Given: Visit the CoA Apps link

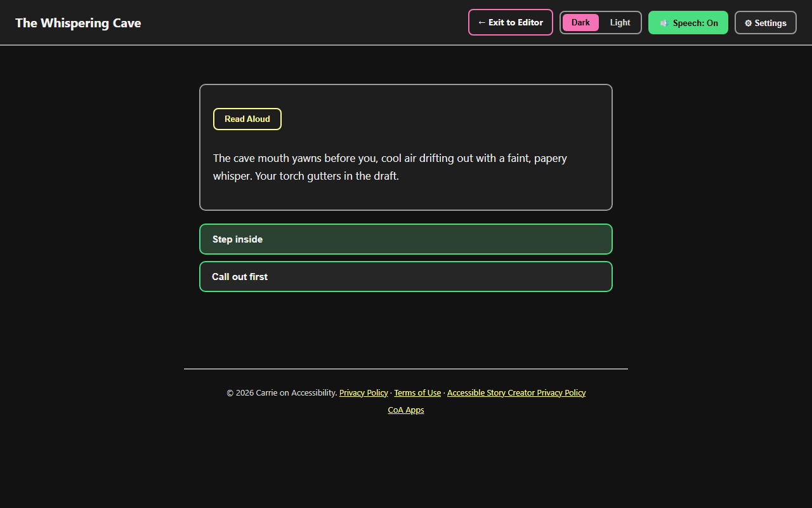Looking at the screenshot, I should tap(406, 410).
